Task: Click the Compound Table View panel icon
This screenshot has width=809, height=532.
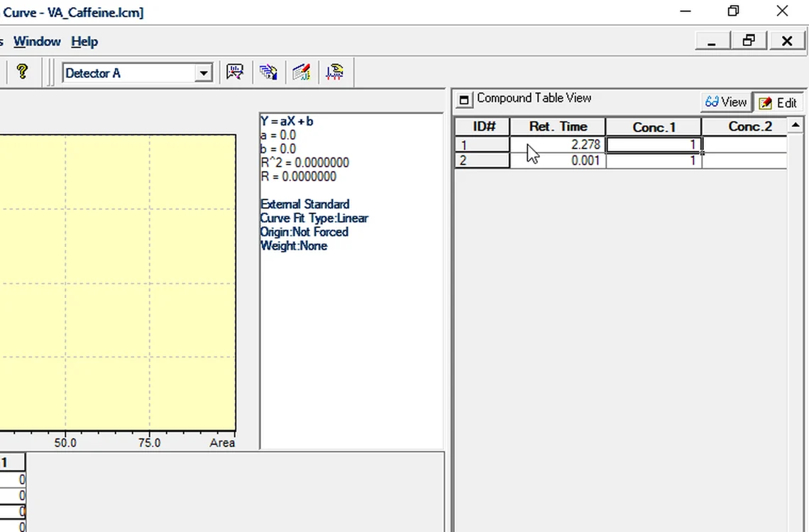Action: pyautogui.click(x=464, y=100)
